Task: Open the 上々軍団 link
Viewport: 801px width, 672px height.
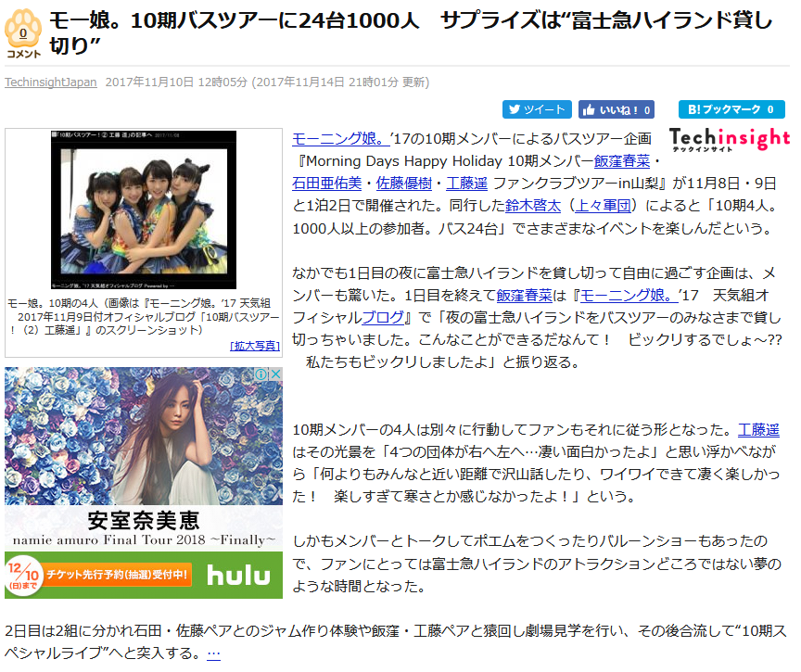Action: [603, 205]
